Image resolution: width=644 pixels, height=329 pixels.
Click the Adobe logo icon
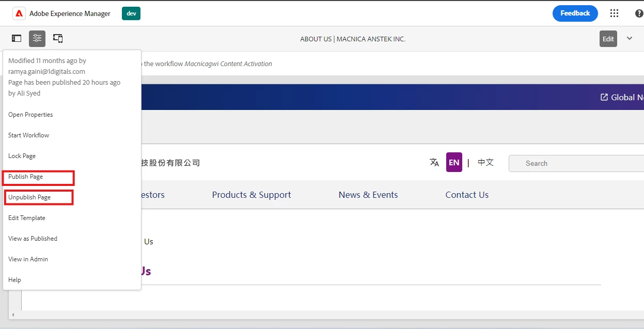19,13
